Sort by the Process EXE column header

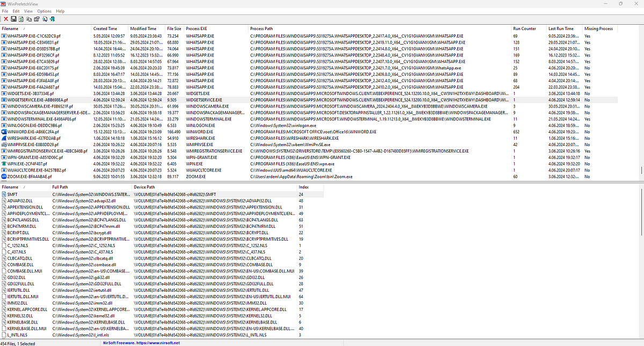pyautogui.click(x=216, y=28)
